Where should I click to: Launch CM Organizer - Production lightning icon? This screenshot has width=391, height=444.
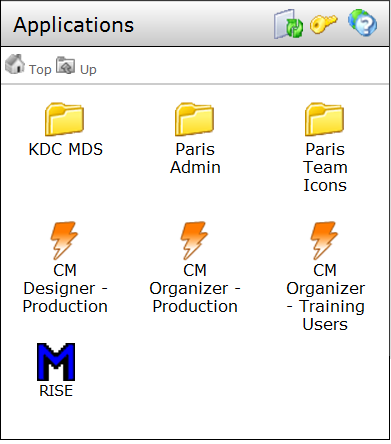click(194, 240)
